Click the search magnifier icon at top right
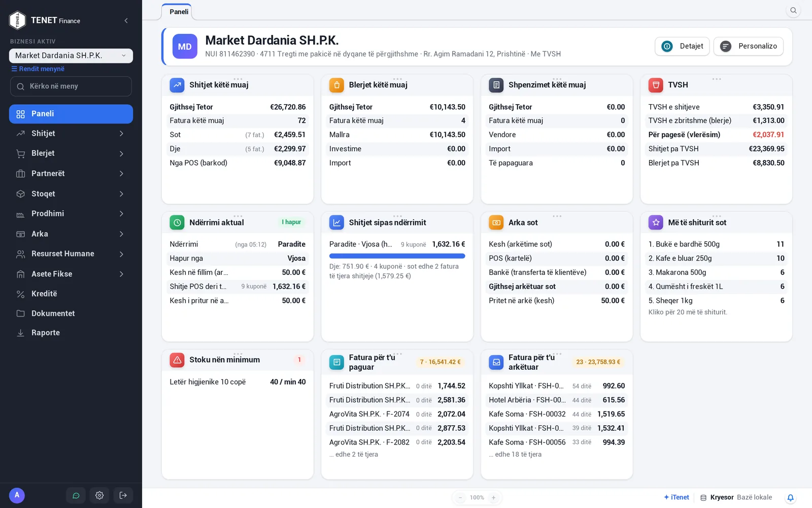This screenshot has height=508, width=812. tap(793, 11)
